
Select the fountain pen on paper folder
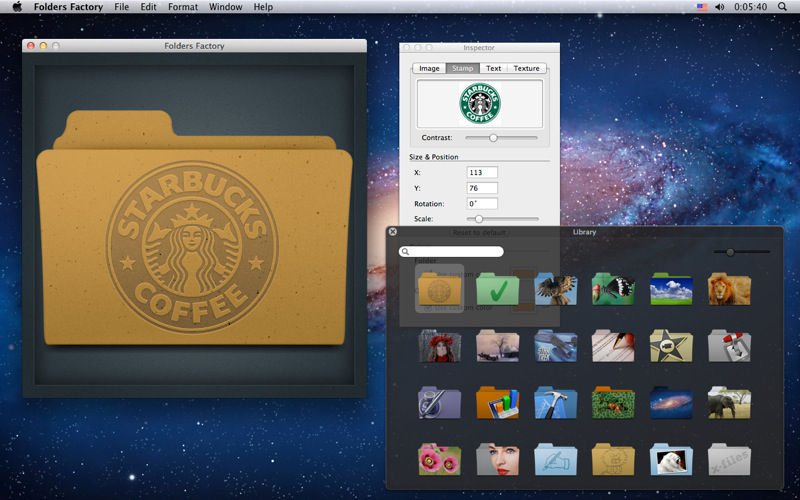pyautogui.click(x=613, y=346)
